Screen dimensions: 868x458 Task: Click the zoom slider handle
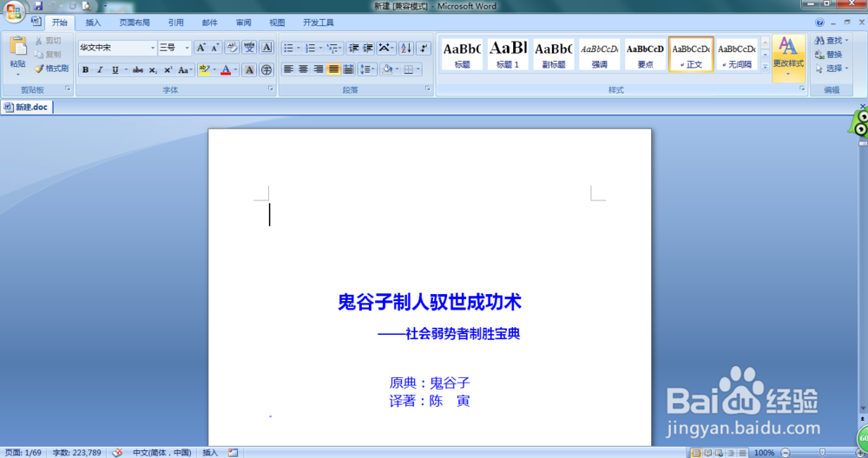point(822,453)
